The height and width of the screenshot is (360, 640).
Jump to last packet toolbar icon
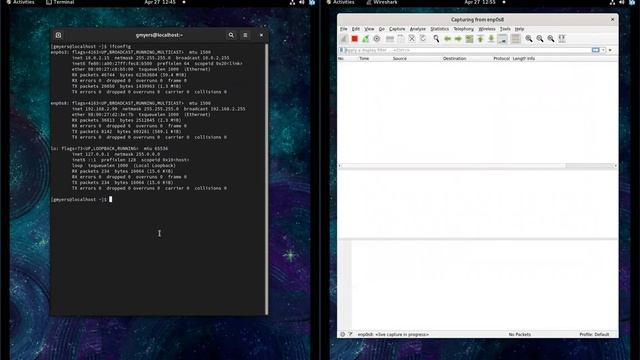point(491,39)
